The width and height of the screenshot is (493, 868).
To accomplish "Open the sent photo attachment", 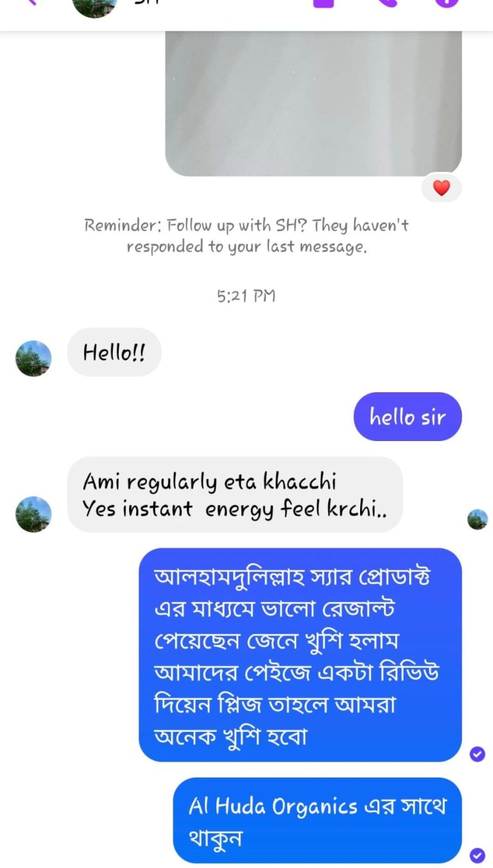I will pyautogui.click(x=313, y=103).
